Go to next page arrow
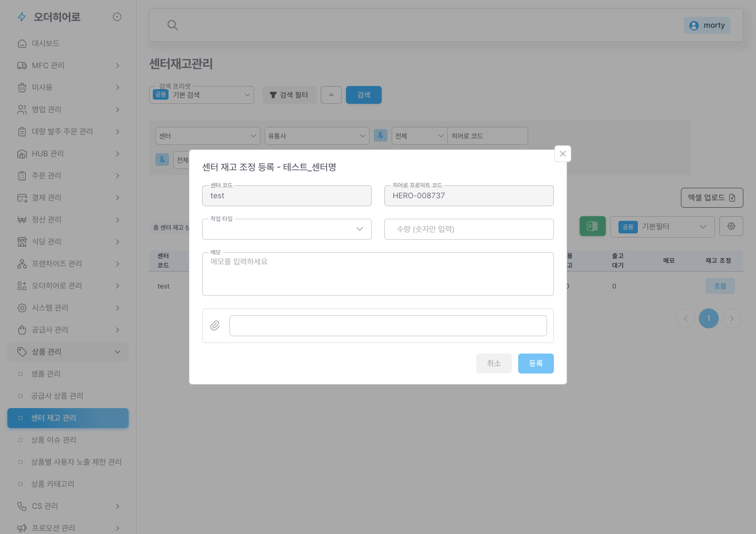 tap(732, 318)
